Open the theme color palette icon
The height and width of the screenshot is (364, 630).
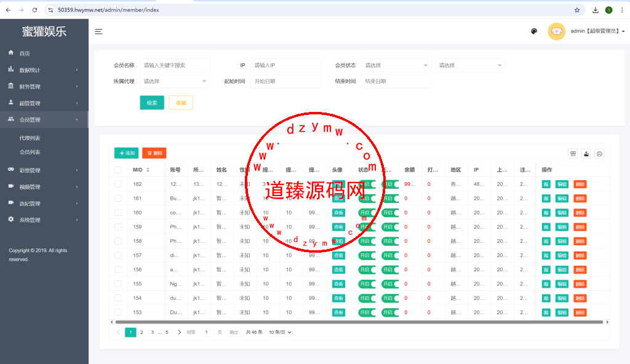tap(534, 31)
